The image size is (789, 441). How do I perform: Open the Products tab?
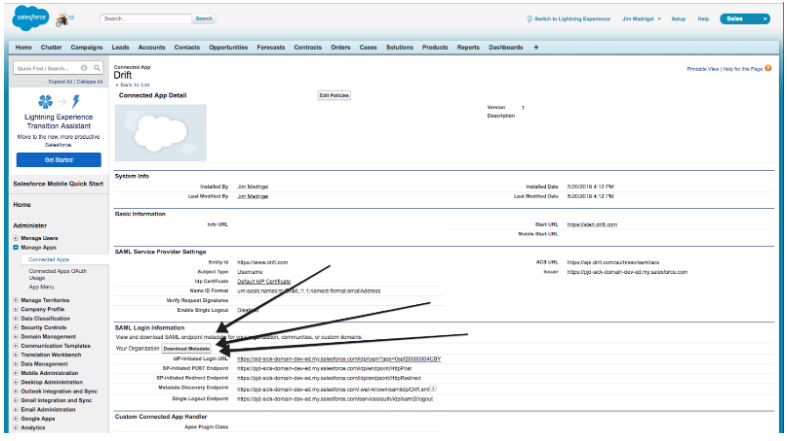click(x=435, y=47)
